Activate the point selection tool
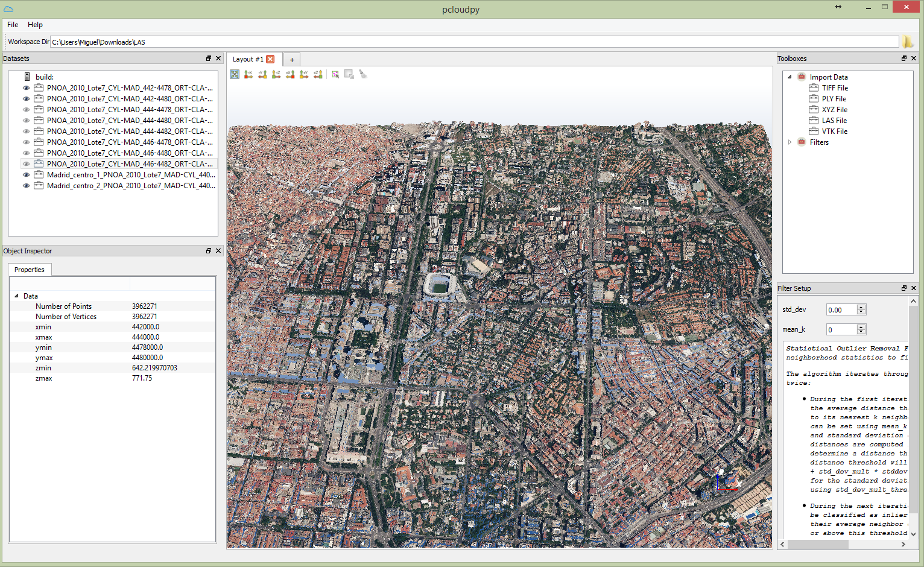 tap(335, 74)
